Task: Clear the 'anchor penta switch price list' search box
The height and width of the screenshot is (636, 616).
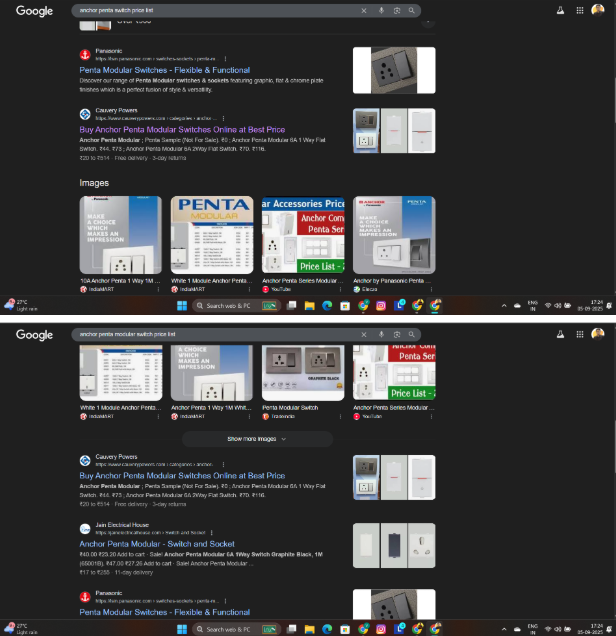Action: pos(364,11)
